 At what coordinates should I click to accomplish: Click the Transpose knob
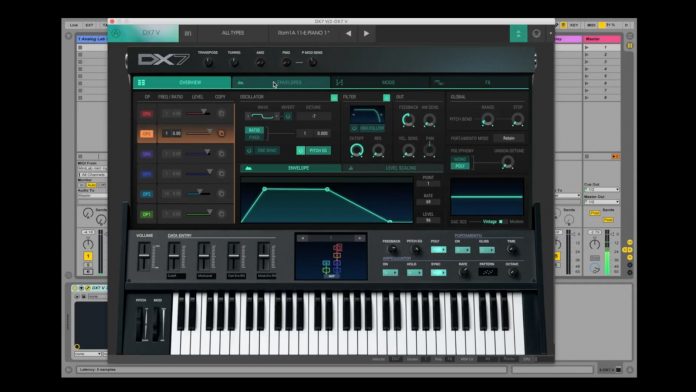click(x=208, y=63)
